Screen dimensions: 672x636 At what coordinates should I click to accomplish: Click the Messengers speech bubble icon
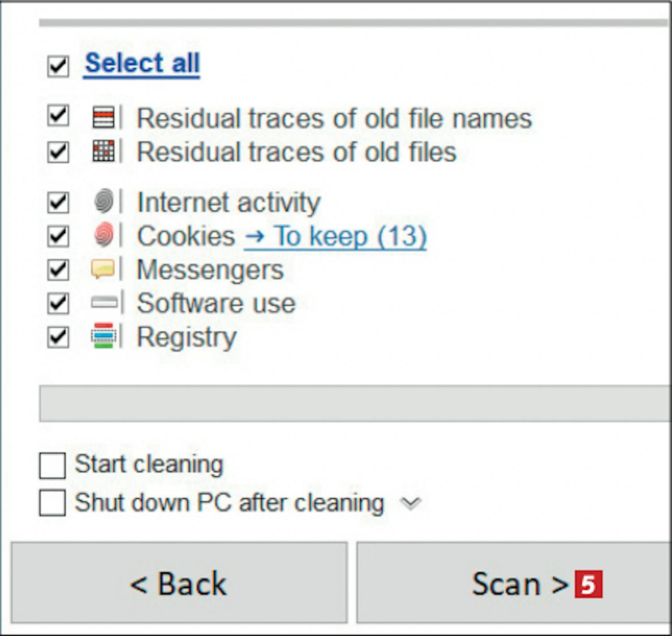[x=103, y=268]
